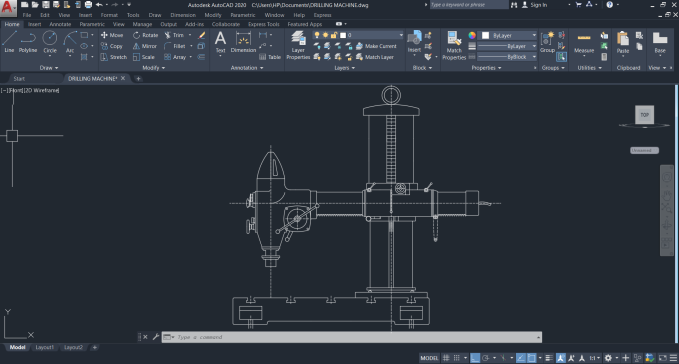Click the MODEL space button
This screenshot has width=679, height=364.
(x=429, y=358)
